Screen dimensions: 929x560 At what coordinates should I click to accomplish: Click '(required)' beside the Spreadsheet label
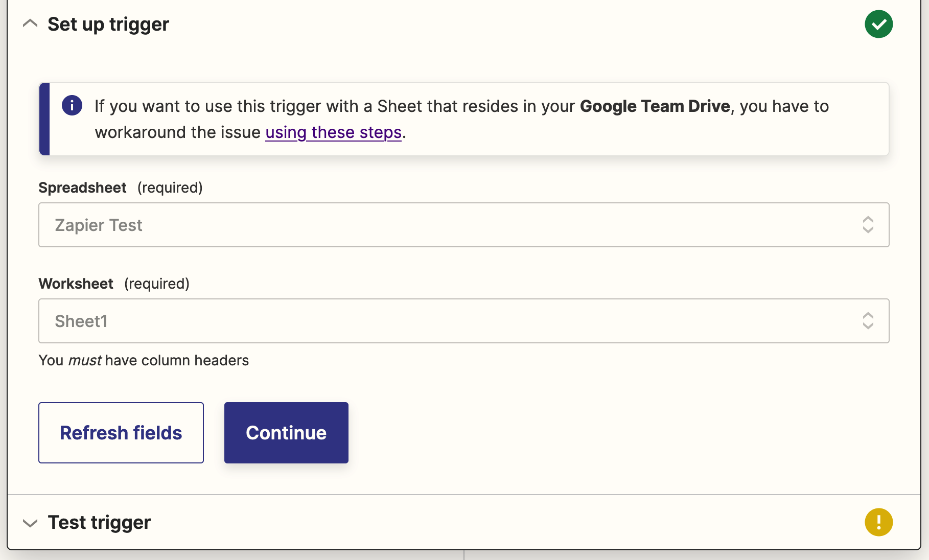coord(170,188)
